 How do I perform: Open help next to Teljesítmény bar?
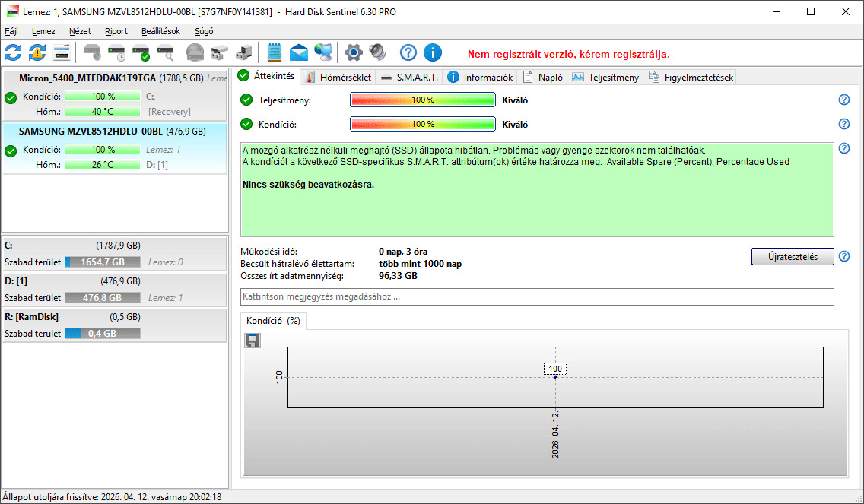point(843,100)
